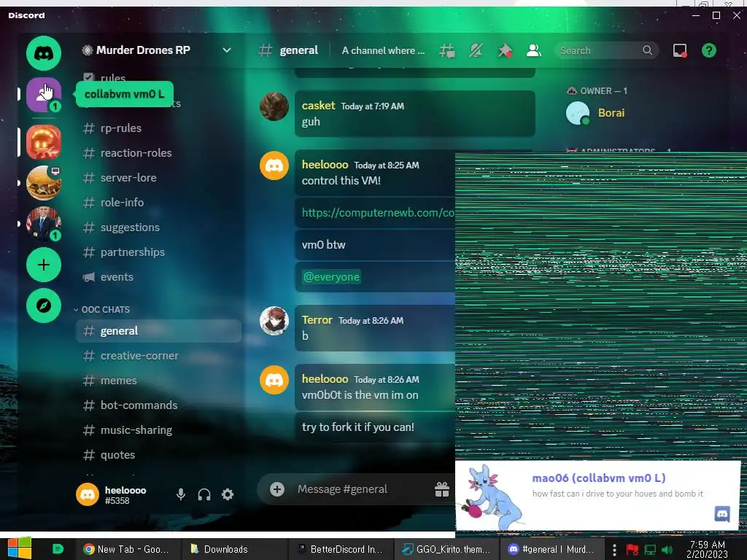Switch to Downloads taskbar window
747x560 pixels.
(234, 549)
